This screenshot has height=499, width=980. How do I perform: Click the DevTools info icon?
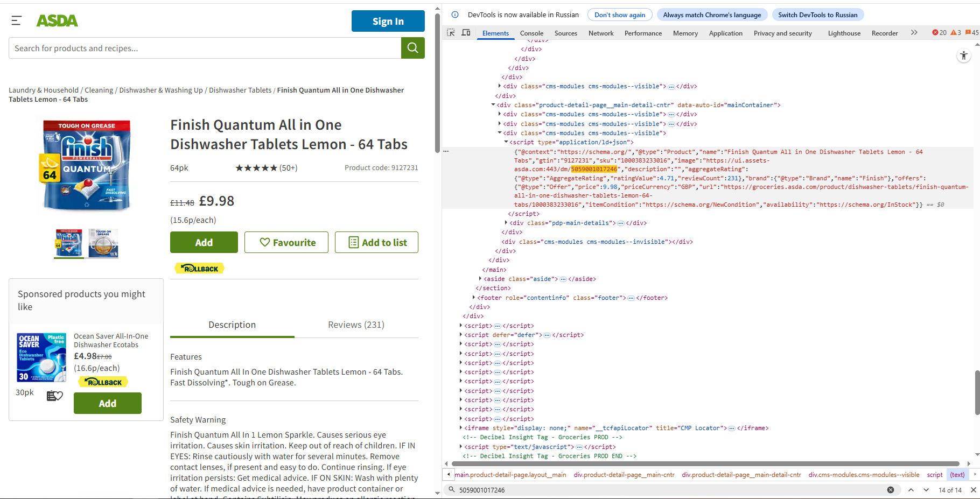pos(455,15)
